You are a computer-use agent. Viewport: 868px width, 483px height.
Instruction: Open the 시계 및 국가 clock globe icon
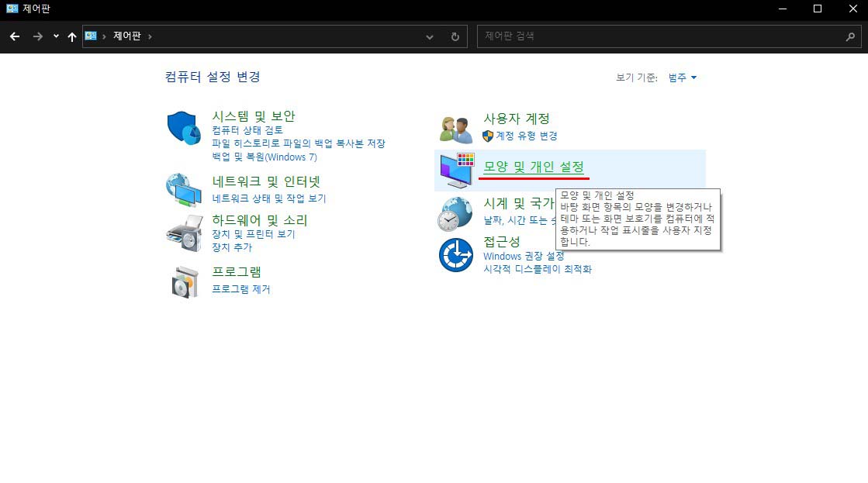point(455,213)
